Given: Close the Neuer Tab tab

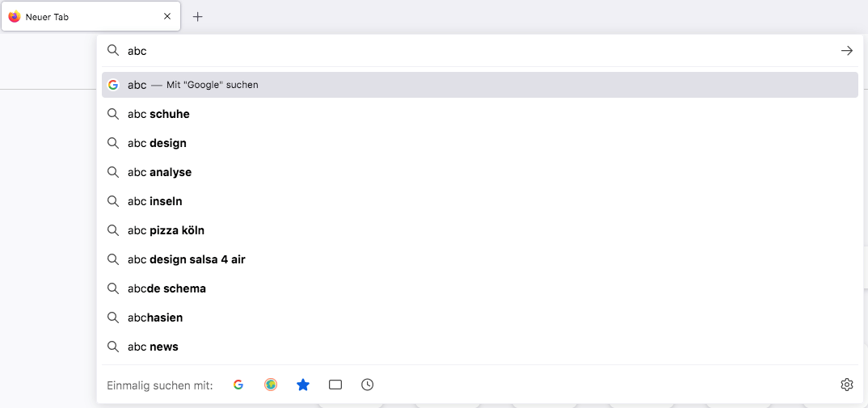Looking at the screenshot, I should [167, 17].
